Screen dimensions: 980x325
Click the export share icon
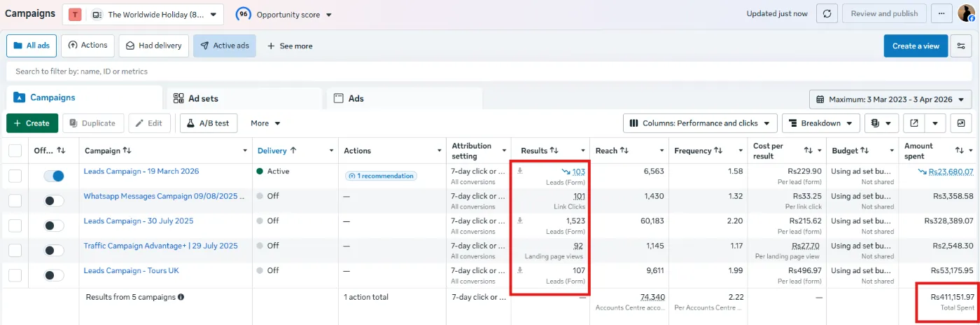(x=913, y=123)
